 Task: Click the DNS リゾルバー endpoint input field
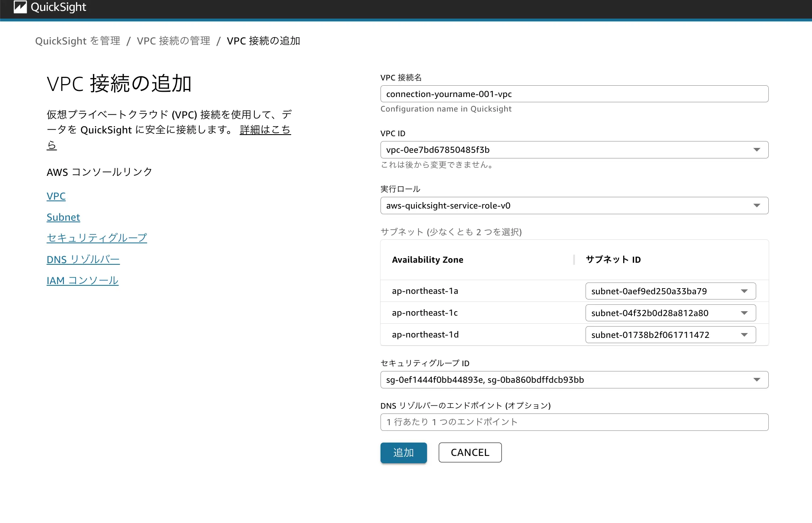coord(574,422)
